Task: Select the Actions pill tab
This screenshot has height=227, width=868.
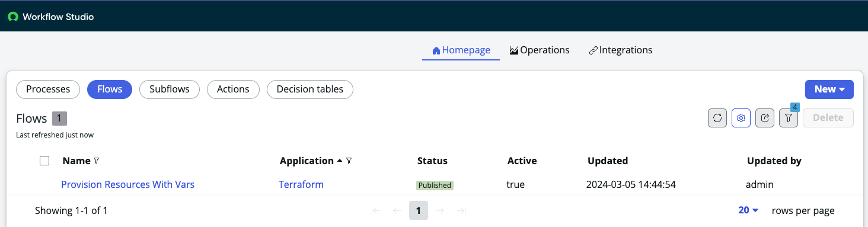Action: click(233, 89)
